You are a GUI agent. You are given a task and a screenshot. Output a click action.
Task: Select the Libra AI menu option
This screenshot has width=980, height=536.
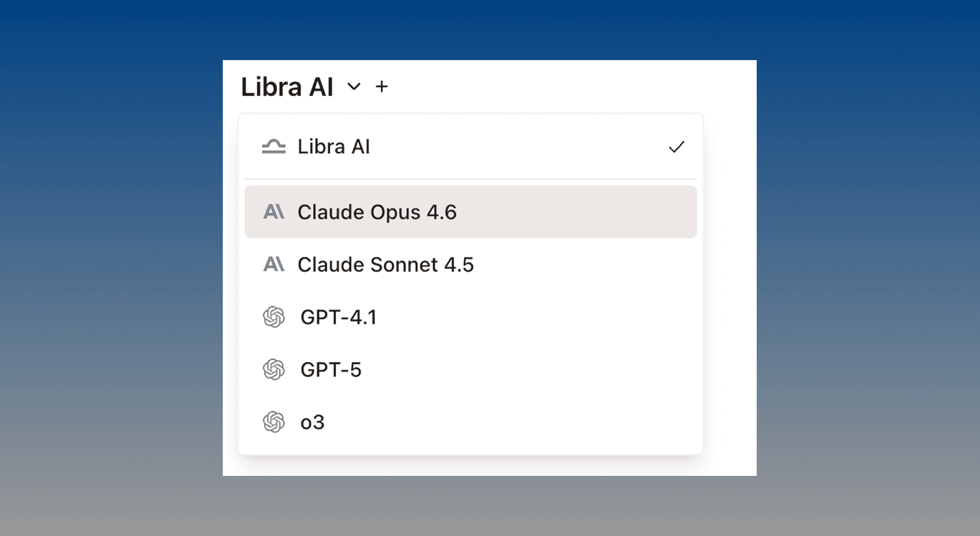[334, 147]
